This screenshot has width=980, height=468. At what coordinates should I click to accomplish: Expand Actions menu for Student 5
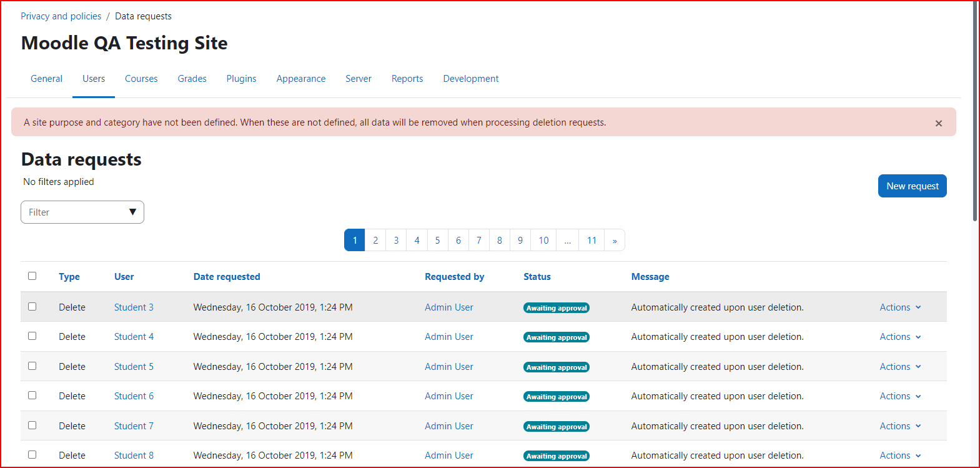pos(900,367)
